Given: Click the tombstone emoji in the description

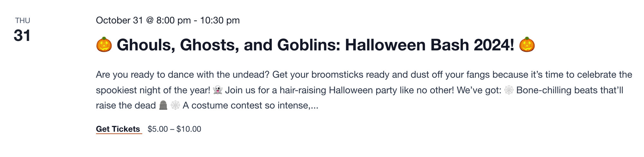Looking at the screenshot, I should [x=164, y=105].
